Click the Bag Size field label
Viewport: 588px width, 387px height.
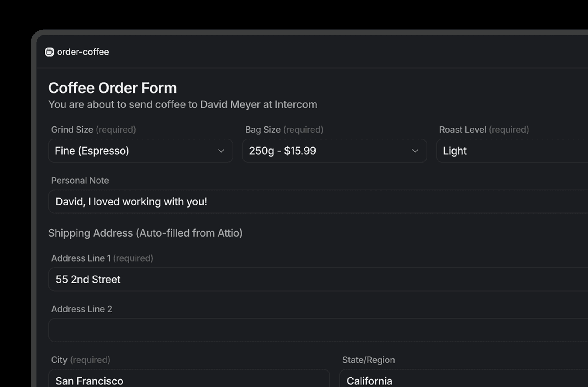(263, 130)
